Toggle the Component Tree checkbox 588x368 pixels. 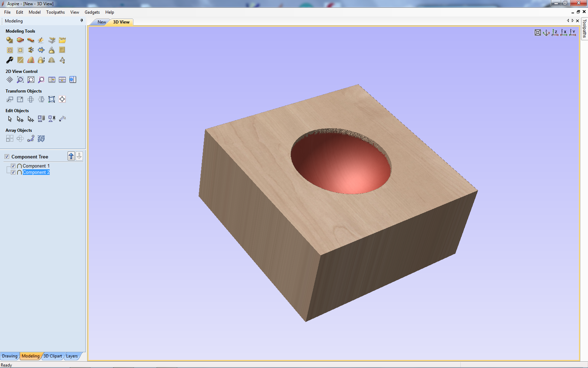7,157
